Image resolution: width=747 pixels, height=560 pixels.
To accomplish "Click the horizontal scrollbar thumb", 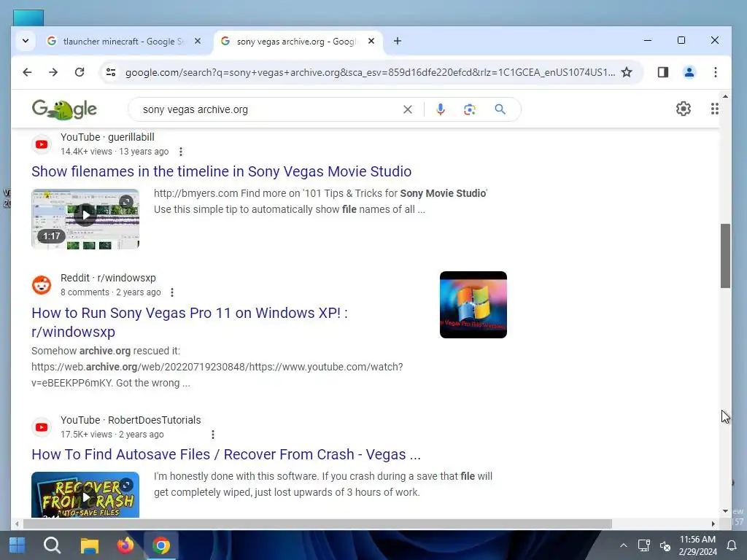I will pyautogui.click(x=317, y=524).
